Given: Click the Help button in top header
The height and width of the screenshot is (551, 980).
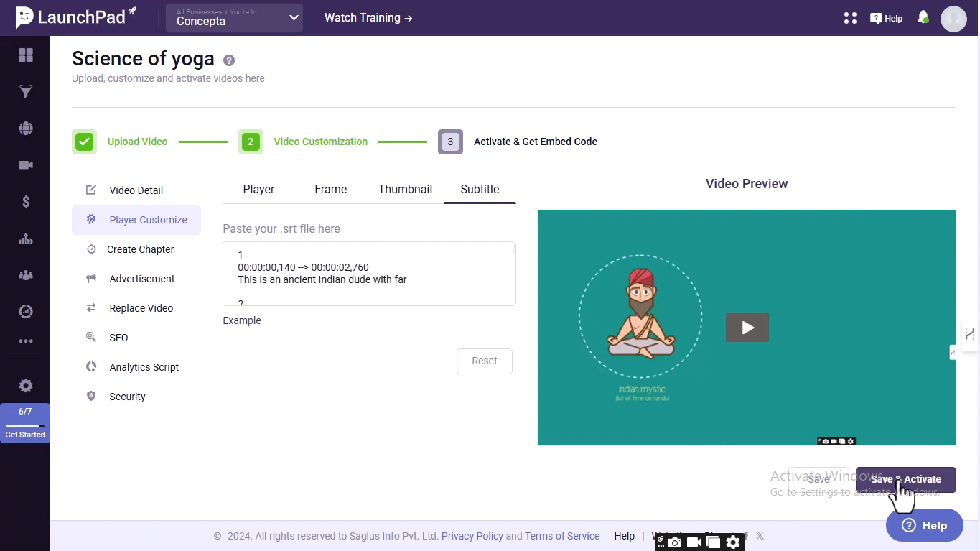Looking at the screenshot, I should pyautogui.click(x=887, y=19).
